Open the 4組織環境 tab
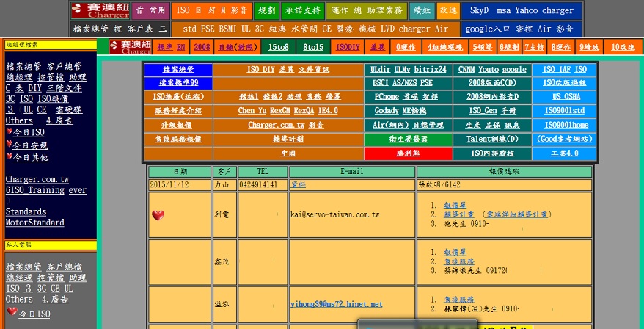Viewport: 644px width, 329px height. pyautogui.click(x=444, y=47)
